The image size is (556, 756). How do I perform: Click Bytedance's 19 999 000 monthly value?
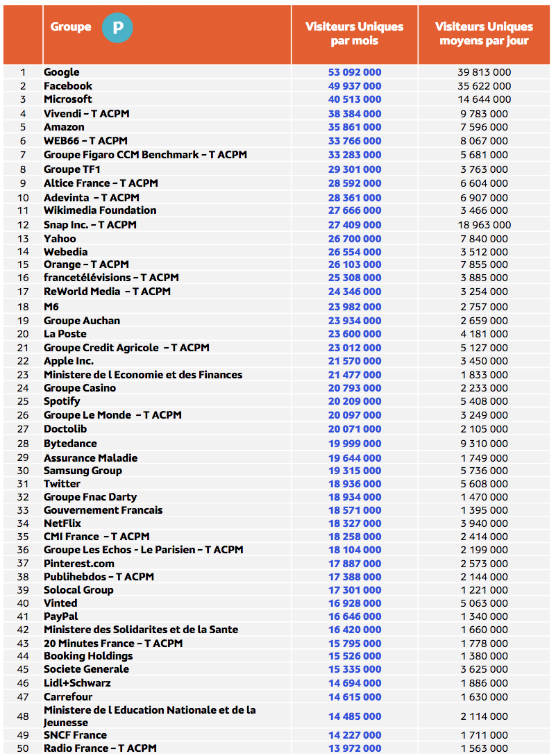click(353, 443)
